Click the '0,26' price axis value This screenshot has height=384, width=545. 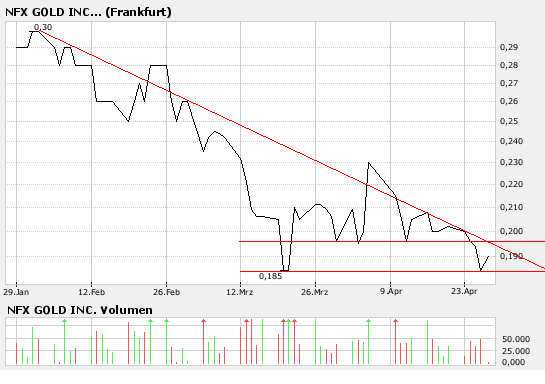509,101
